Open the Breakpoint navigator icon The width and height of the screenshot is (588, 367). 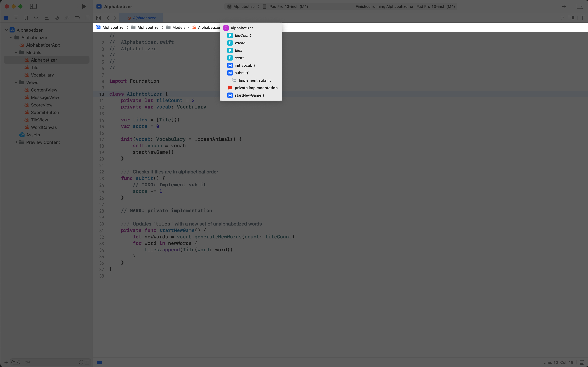[x=77, y=18]
